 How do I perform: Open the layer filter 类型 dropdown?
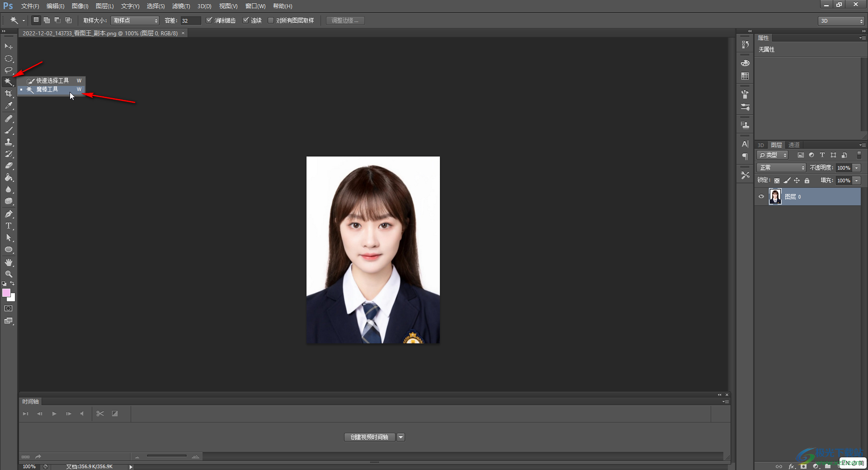(x=773, y=155)
